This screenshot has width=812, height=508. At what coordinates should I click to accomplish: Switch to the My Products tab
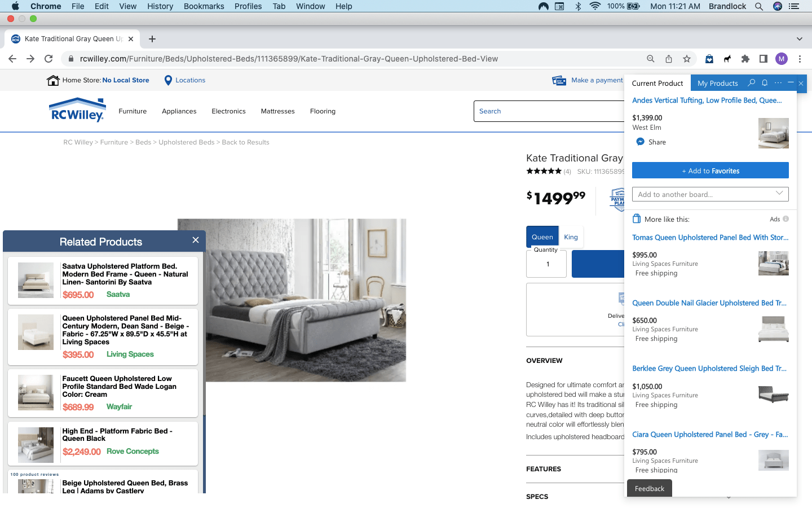(717, 82)
